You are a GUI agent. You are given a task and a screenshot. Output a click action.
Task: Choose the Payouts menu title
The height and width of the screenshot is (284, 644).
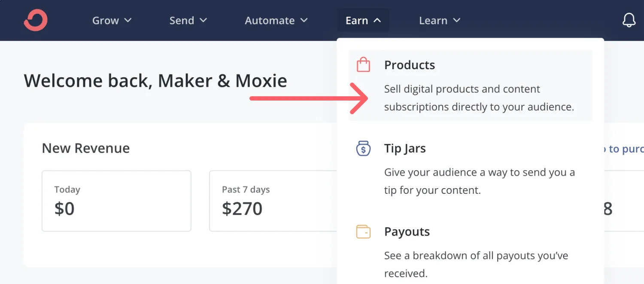407,232
